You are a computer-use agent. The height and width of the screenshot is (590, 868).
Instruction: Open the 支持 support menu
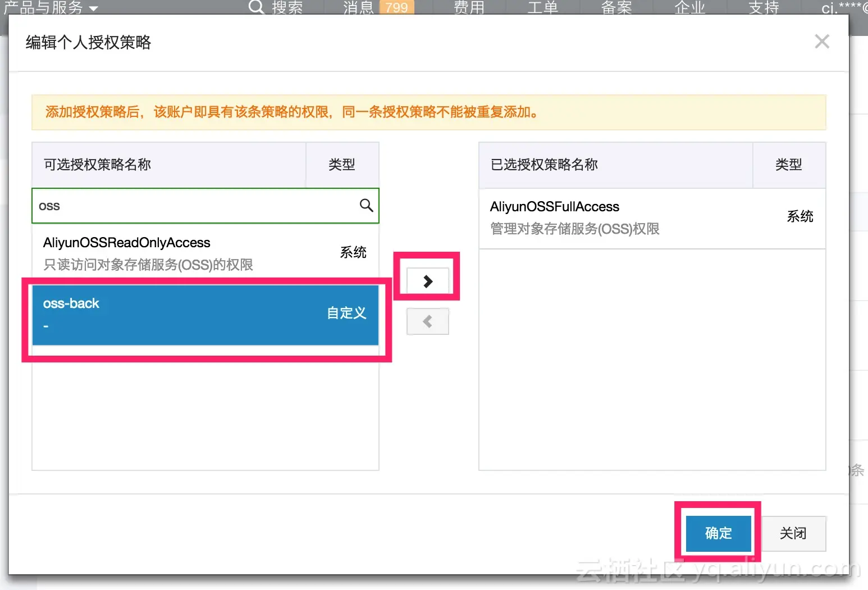click(764, 8)
